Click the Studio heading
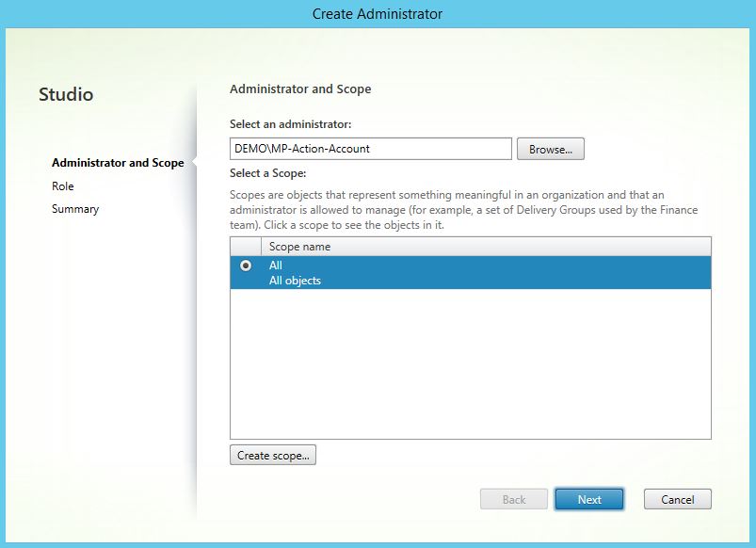 click(66, 95)
